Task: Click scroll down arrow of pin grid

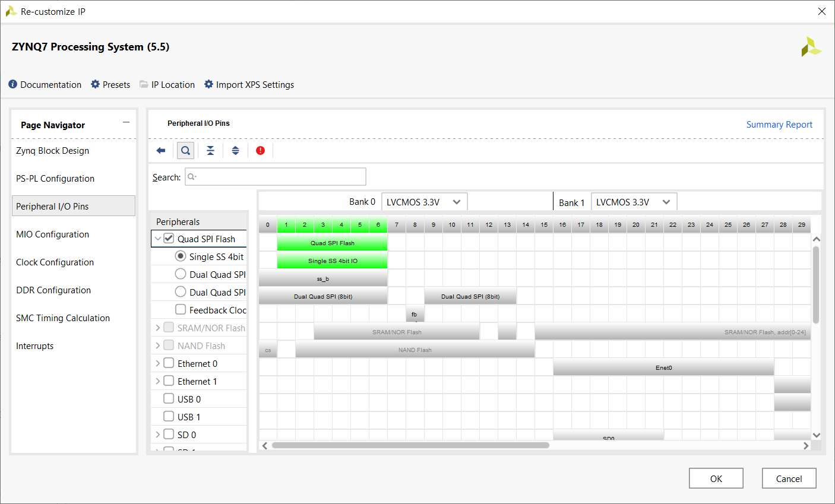Action: point(816,435)
